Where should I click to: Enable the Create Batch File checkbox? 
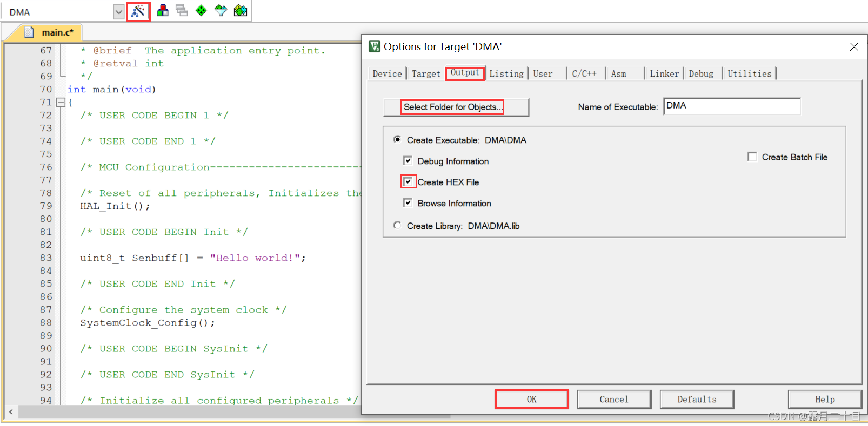[x=752, y=157]
